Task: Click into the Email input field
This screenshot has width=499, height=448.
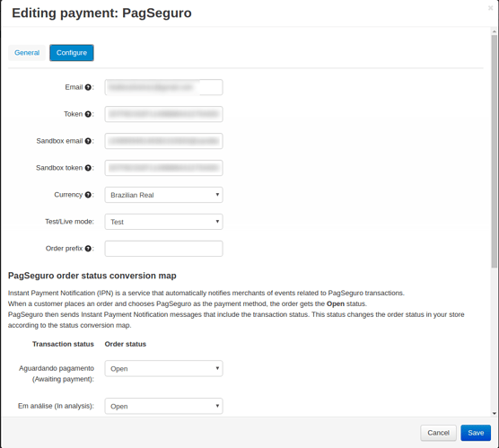Action: tap(163, 87)
